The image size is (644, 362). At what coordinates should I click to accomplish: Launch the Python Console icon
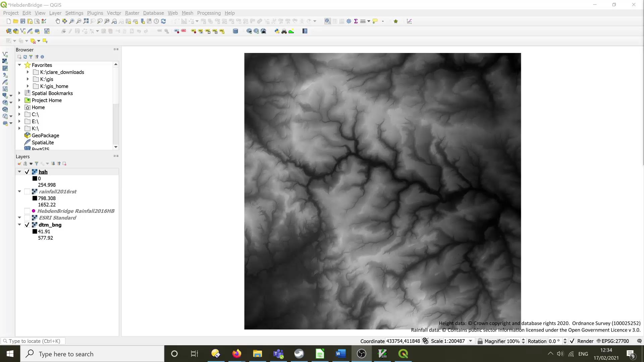click(x=277, y=31)
